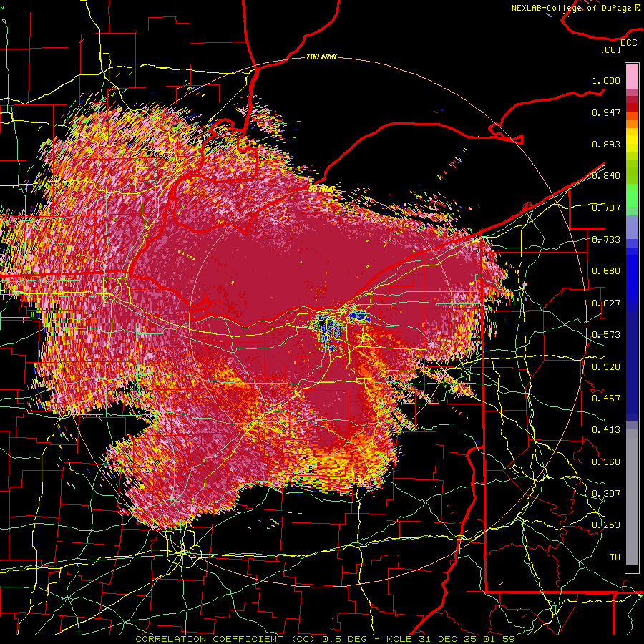
Task: Click the 0.413 scale value
Action: point(606,430)
